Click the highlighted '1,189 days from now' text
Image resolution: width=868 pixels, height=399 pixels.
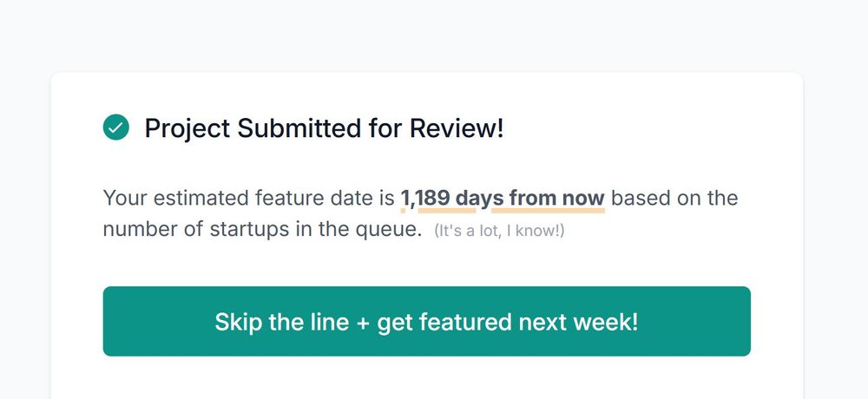point(502,198)
